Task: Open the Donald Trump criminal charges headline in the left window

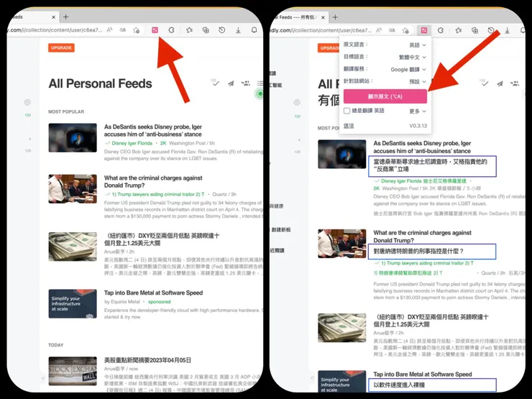Action: coord(153,181)
